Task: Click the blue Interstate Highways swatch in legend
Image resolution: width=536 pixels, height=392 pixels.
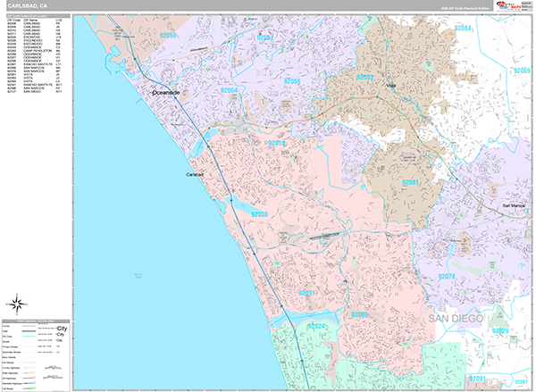Action: point(29,383)
